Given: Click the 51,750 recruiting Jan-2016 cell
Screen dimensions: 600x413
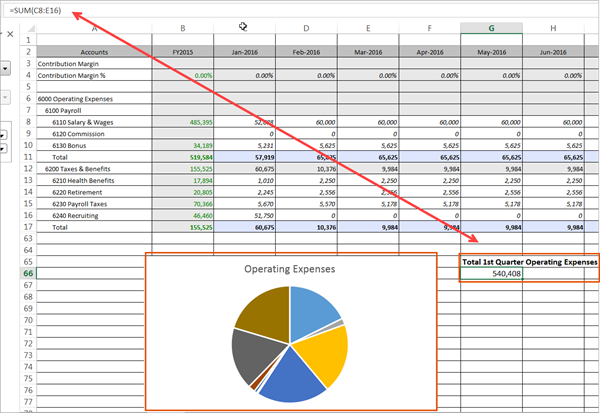Looking at the screenshot, I should [x=245, y=215].
